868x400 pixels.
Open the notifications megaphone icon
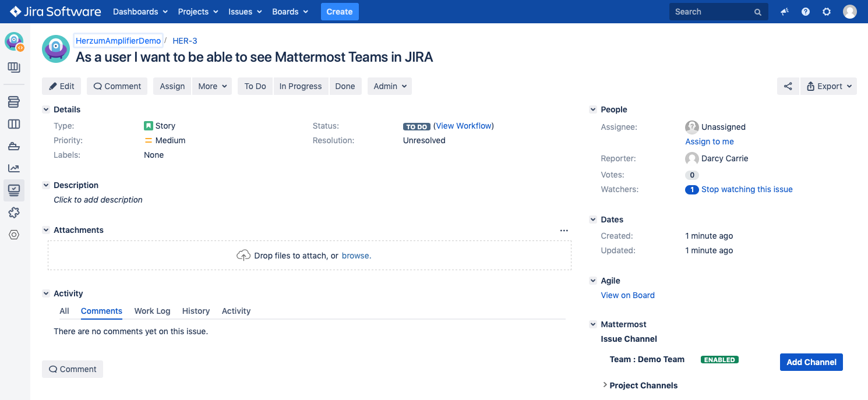coord(785,12)
